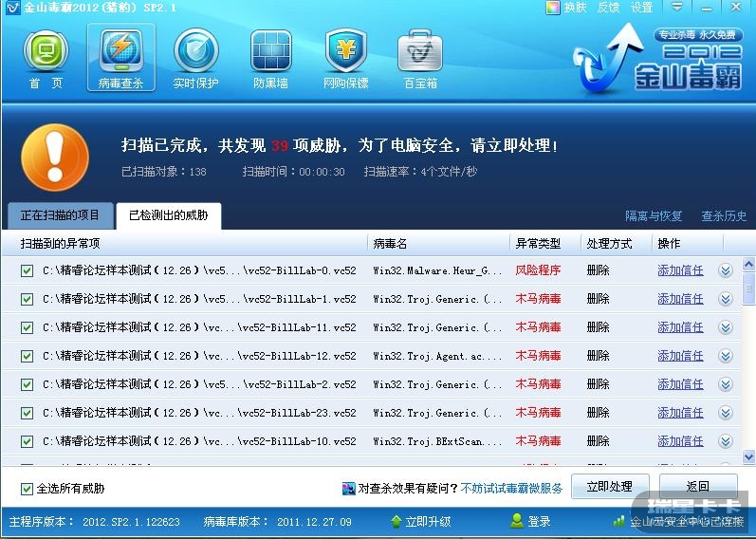Open the title bar dropdown menu arrow
This screenshot has width=756, height=539.
[x=677, y=8]
